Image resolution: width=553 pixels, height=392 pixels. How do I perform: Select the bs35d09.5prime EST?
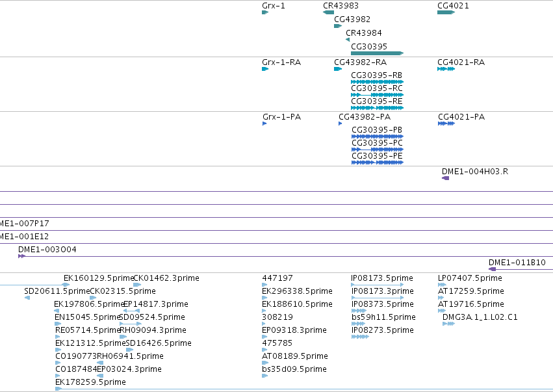[294, 369]
